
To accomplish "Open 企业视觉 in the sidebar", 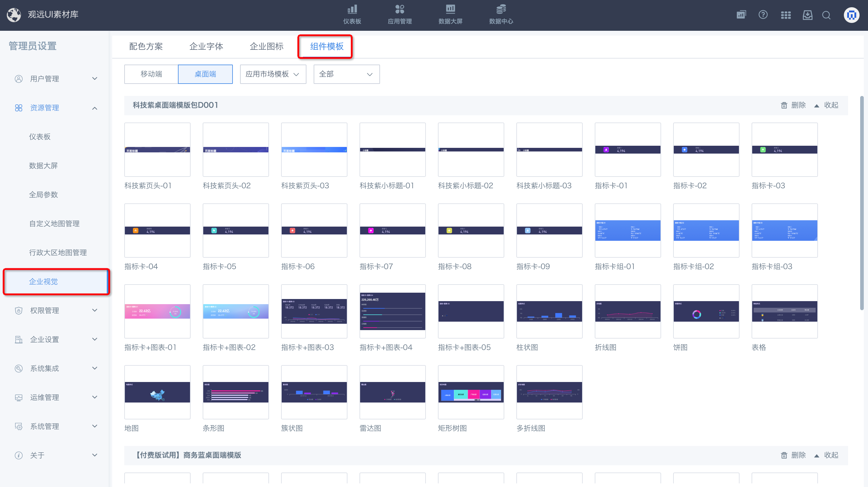I will pos(56,282).
